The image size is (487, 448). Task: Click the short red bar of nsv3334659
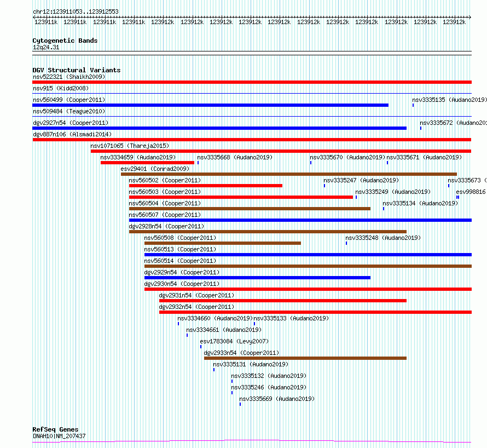[x=147, y=163]
